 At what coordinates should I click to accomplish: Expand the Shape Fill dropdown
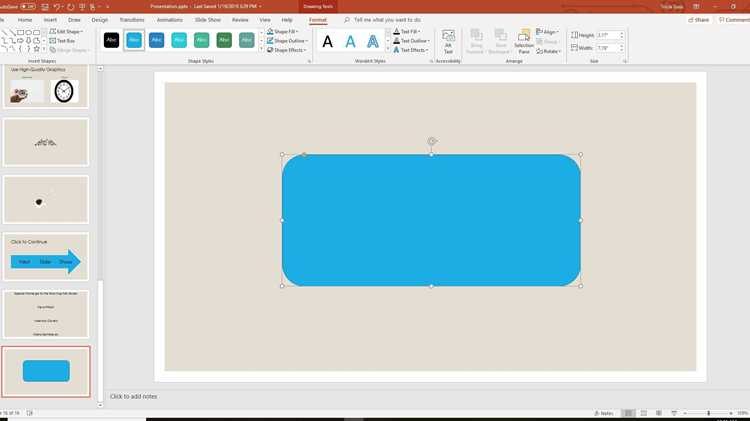(x=283, y=32)
